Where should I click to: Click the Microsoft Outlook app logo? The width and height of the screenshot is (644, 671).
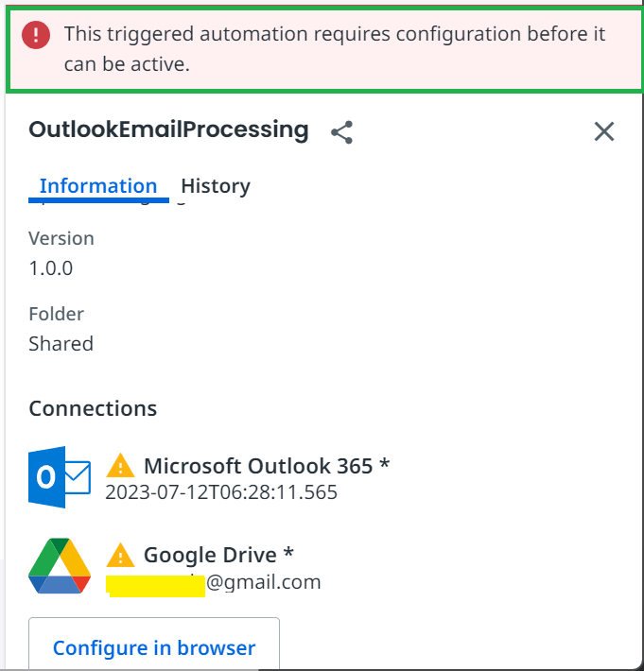coord(60,477)
